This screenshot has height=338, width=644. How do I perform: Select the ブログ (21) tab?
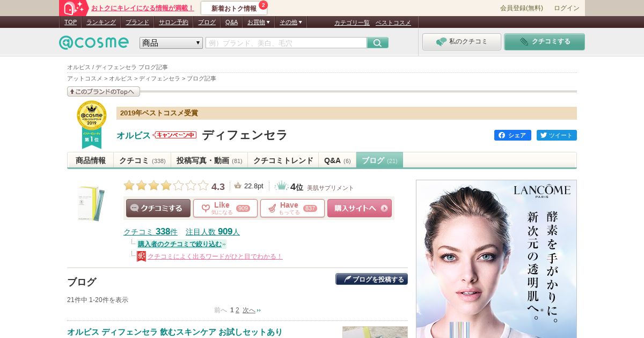pyautogui.click(x=379, y=160)
